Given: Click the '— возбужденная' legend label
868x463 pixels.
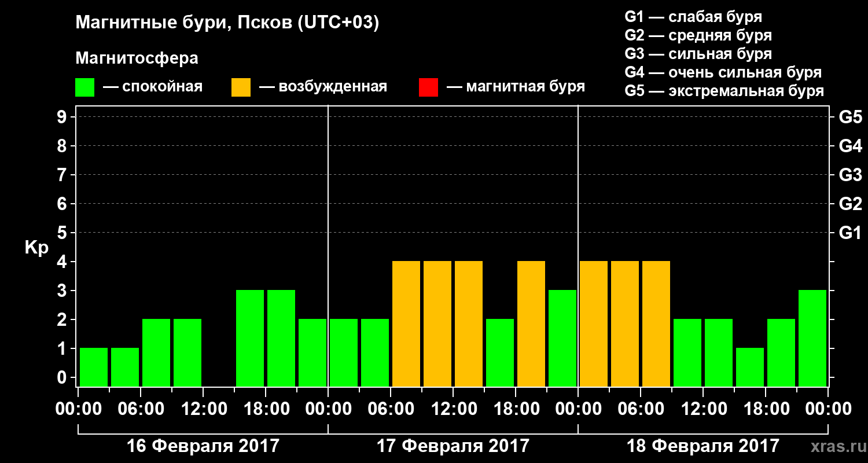Looking at the screenshot, I should pos(323,87).
